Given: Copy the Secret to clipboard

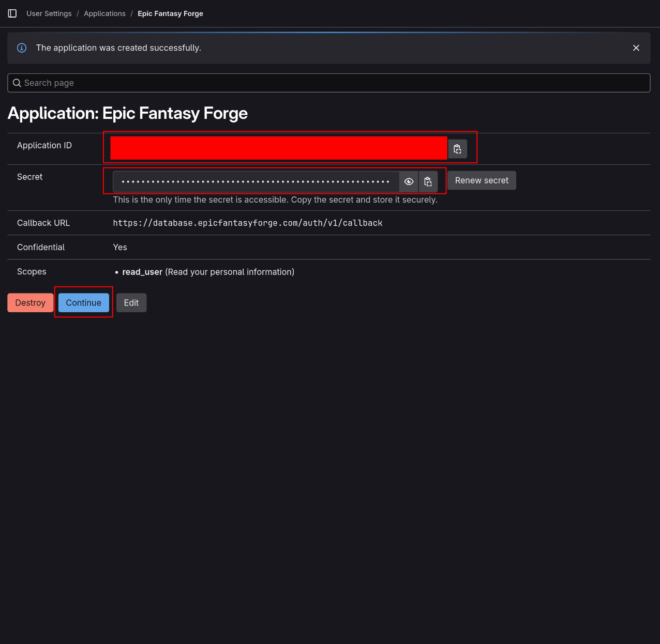Looking at the screenshot, I should point(428,181).
